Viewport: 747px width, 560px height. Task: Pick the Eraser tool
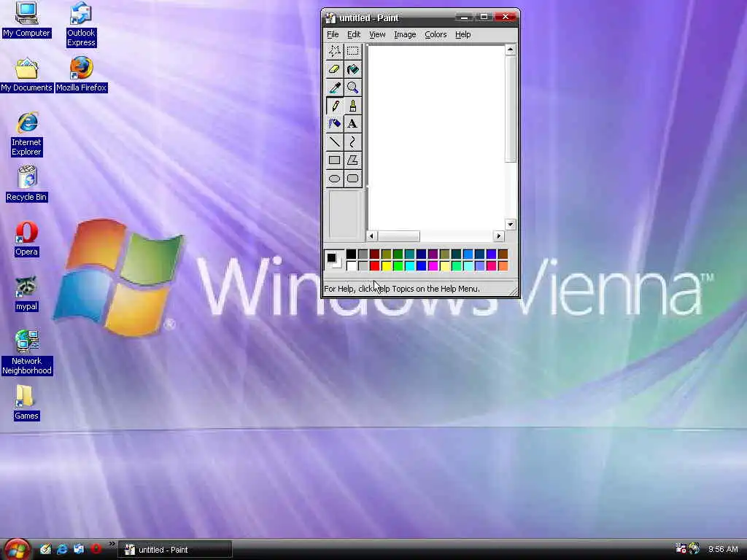[334, 69]
